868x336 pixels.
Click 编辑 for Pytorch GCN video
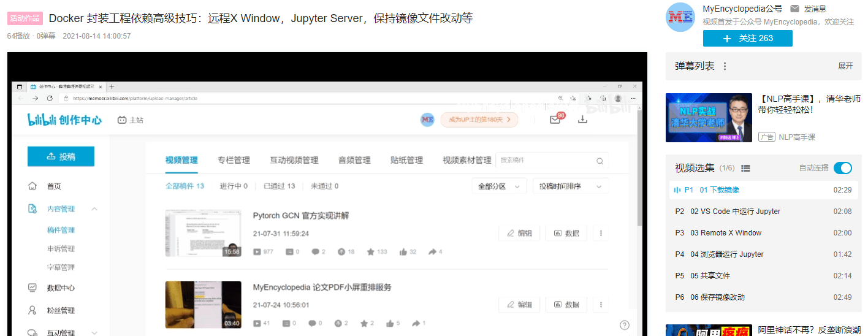point(519,233)
